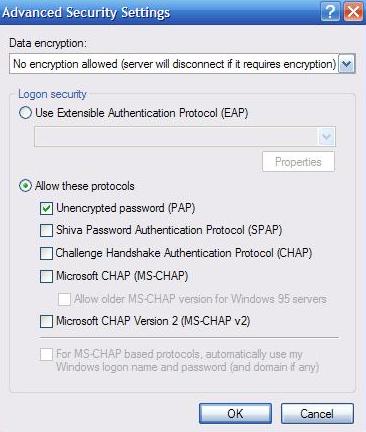The width and height of the screenshot is (366, 432).
Task: Uncheck Unencrypted password (PAP) checkbox
Action: pos(46,209)
